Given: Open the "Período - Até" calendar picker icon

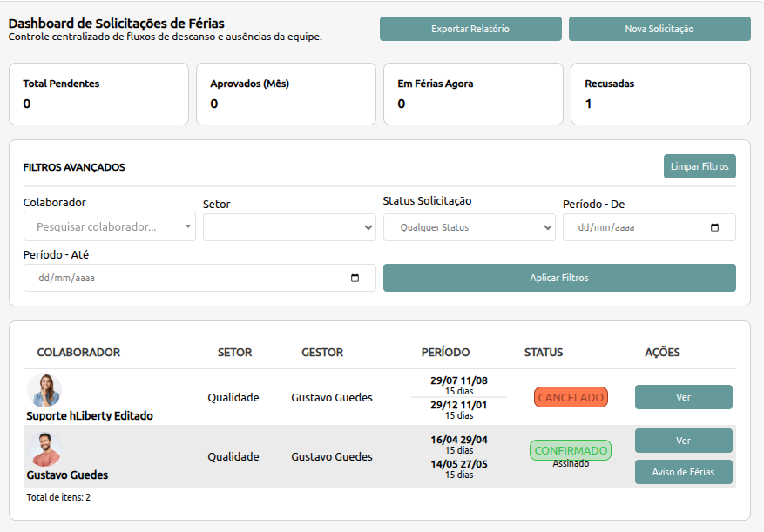Looking at the screenshot, I should pyautogui.click(x=354, y=278).
